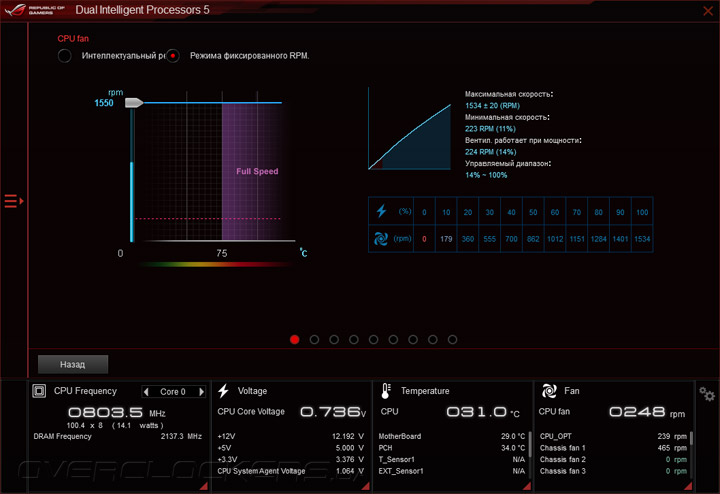This screenshot has width=720, height=494.
Task: Click the Temperature list scrollbar
Action: pyautogui.click(x=529, y=444)
